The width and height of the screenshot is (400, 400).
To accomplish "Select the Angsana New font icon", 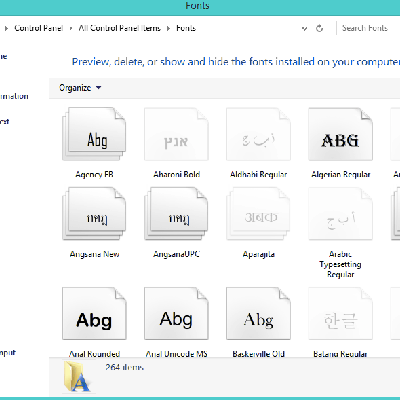I will tap(94, 214).
